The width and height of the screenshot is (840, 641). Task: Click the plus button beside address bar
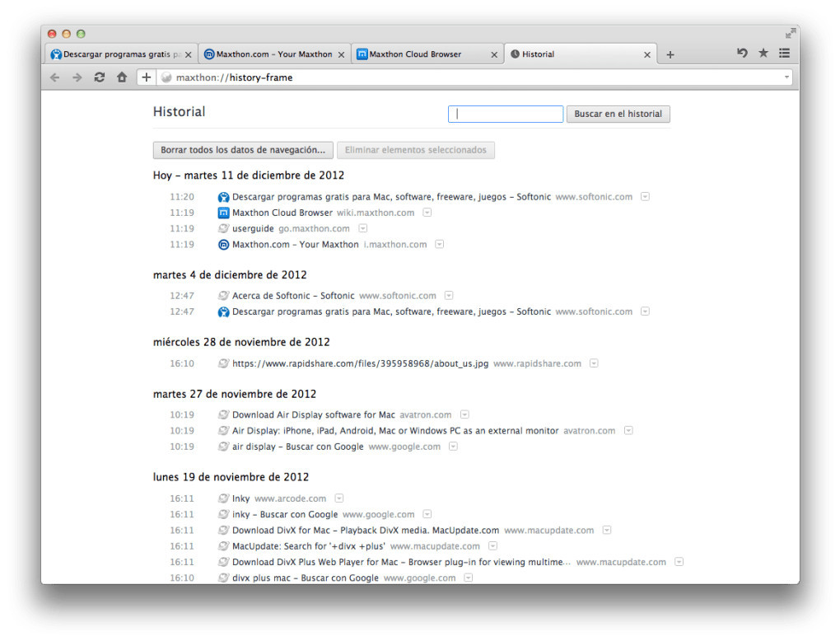click(146, 77)
